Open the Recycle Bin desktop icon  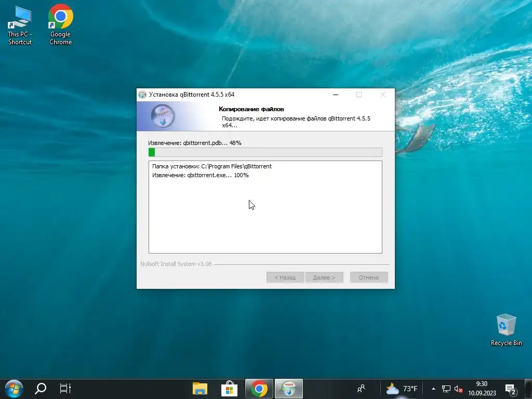506,330
